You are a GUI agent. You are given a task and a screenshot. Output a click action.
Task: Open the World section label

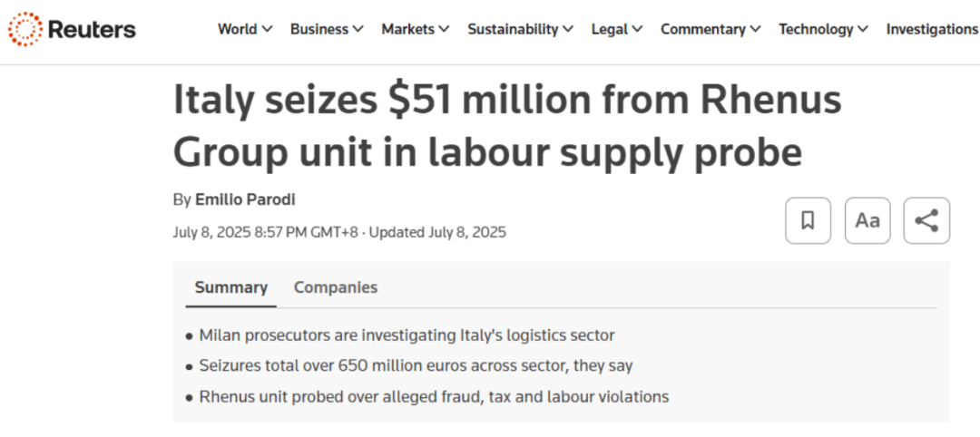[238, 29]
